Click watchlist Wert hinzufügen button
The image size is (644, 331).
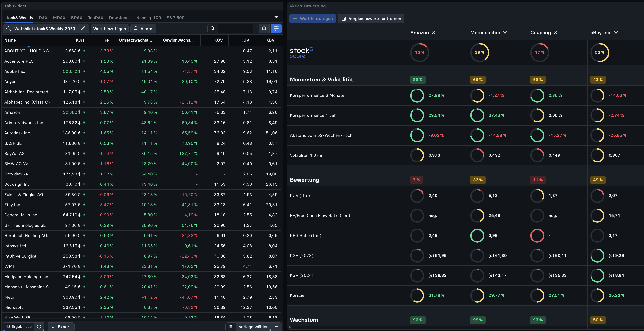tap(109, 29)
